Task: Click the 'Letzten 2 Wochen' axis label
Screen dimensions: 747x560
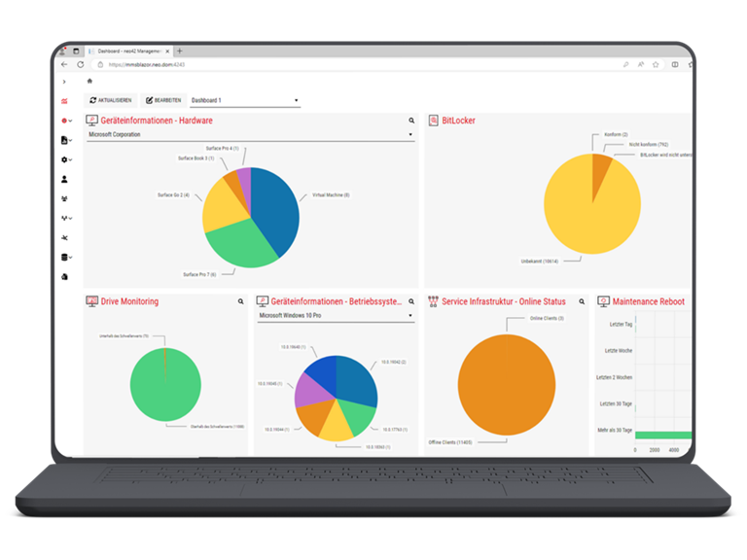Action: point(614,377)
